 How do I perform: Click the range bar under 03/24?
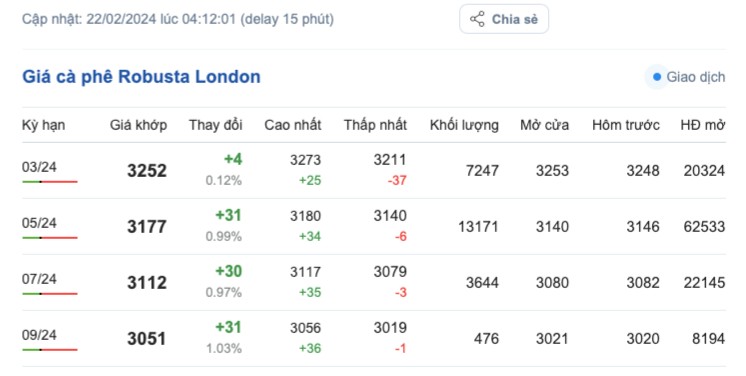pyautogui.click(x=49, y=182)
